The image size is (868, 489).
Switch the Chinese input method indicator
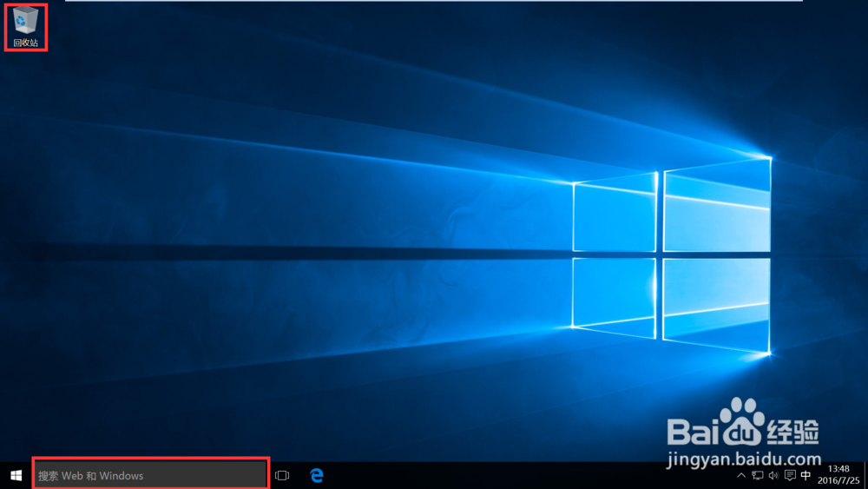[x=806, y=476]
